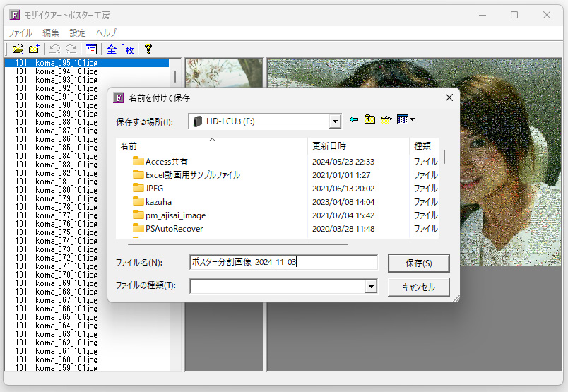Select koma_095_101.jpg in the list
This screenshot has width=568, height=392.
pos(87,63)
